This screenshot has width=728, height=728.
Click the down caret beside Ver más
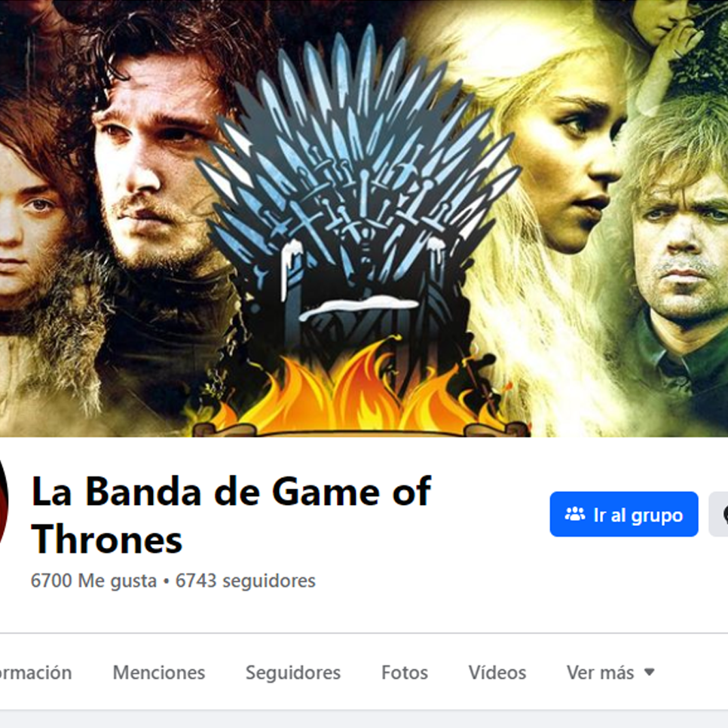[650, 672]
